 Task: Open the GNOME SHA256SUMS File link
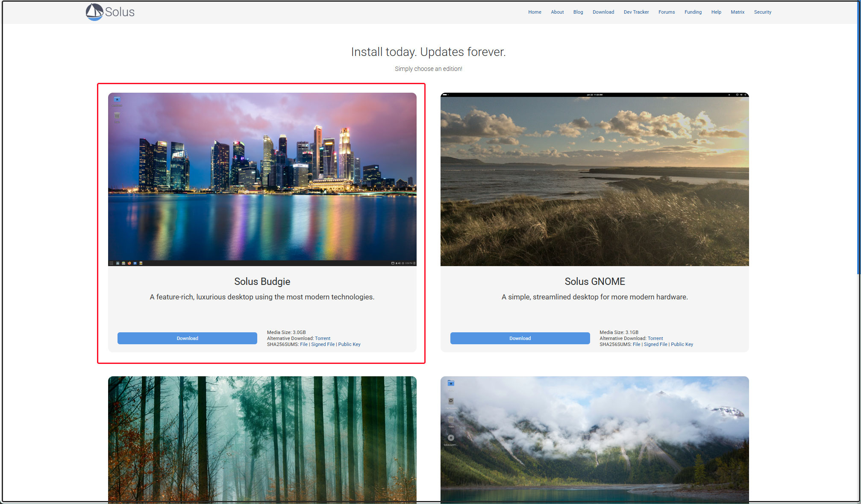click(636, 344)
